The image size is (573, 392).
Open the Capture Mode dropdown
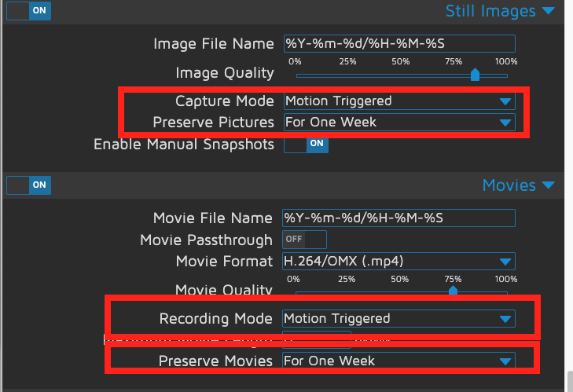pyautogui.click(x=398, y=101)
